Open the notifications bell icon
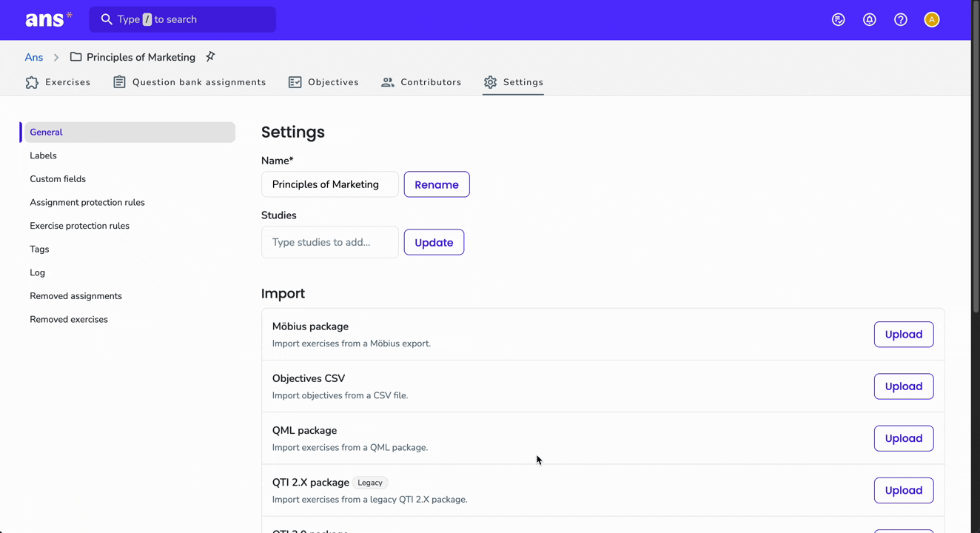 pos(869,20)
